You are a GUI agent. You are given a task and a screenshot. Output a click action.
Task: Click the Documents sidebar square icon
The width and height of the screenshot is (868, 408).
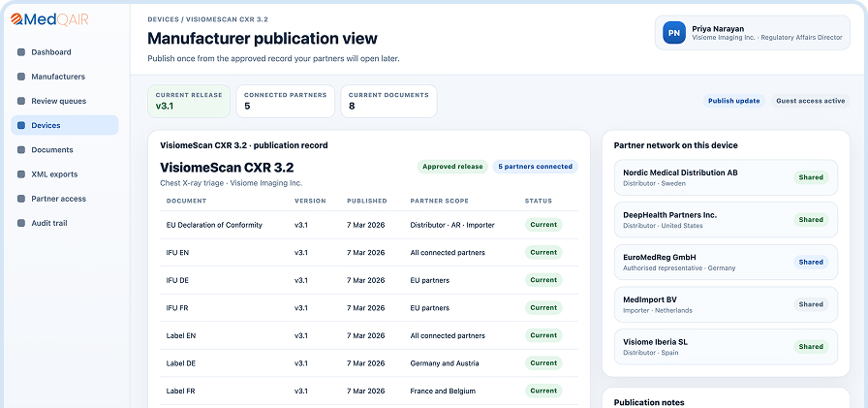pos(21,149)
